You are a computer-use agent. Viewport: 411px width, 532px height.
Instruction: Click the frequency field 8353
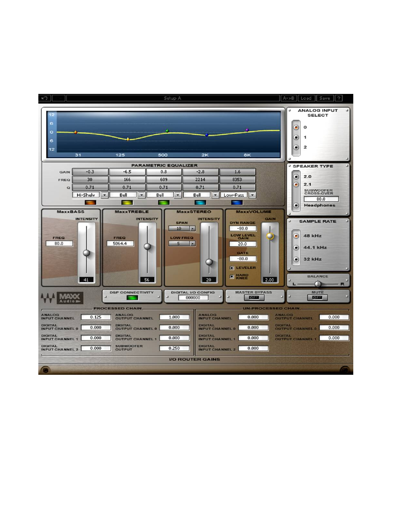click(x=237, y=180)
